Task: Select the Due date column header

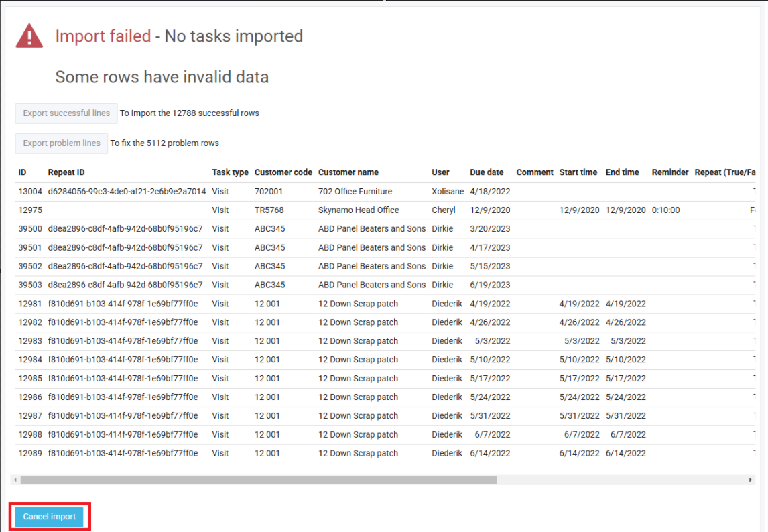Action: [x=487, y=172]
